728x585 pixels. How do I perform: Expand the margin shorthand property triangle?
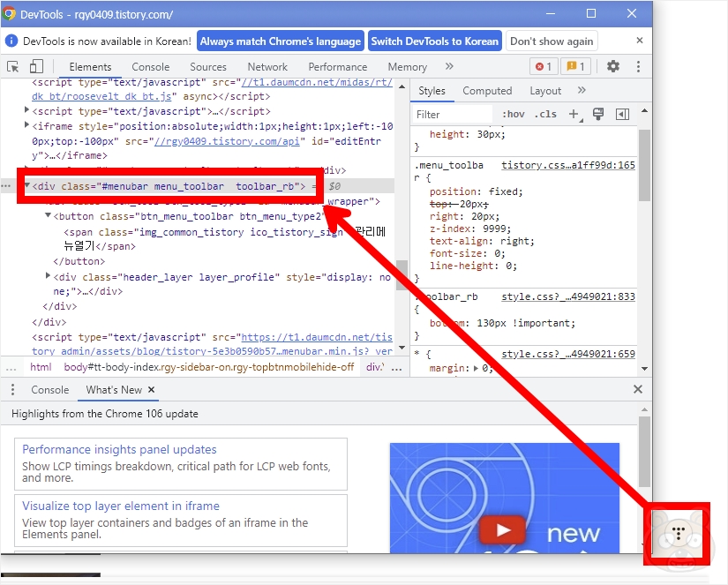[x=476, y=368]
